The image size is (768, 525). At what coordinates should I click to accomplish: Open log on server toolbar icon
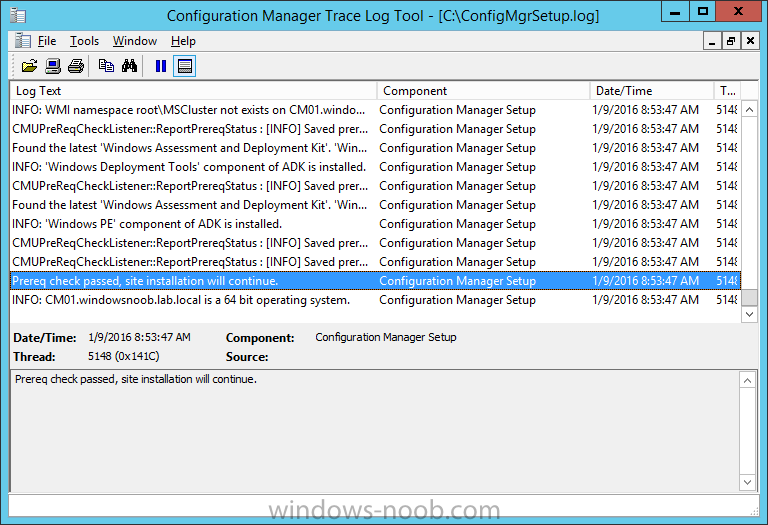tap(53, 66)
